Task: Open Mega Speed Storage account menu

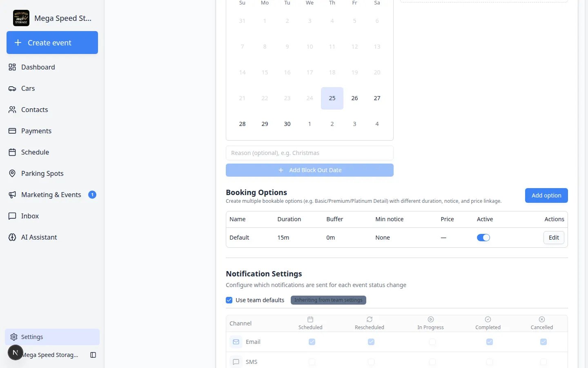Action: click(x=50, y=355)
